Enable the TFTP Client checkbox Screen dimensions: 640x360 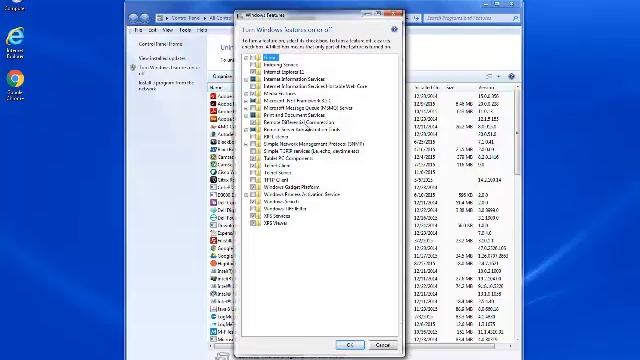click(x=253, y=180)
